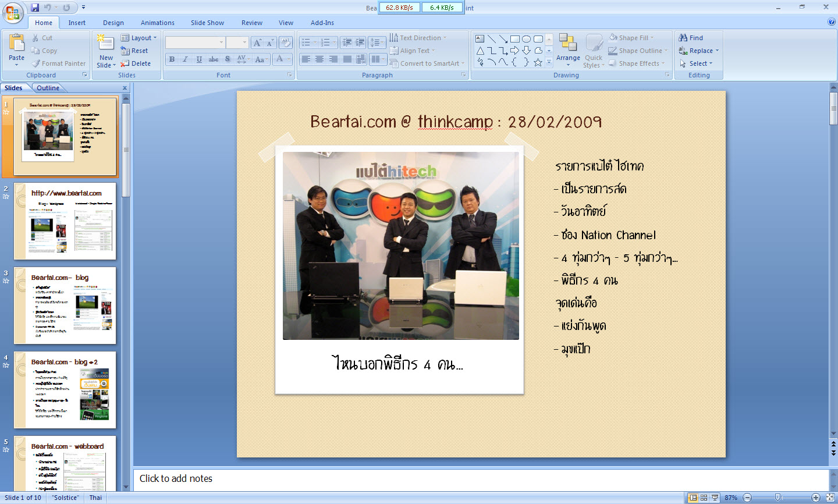The image size is (838, 504).
Task: Expand the Layout dropdown
Action: (139, 38)
